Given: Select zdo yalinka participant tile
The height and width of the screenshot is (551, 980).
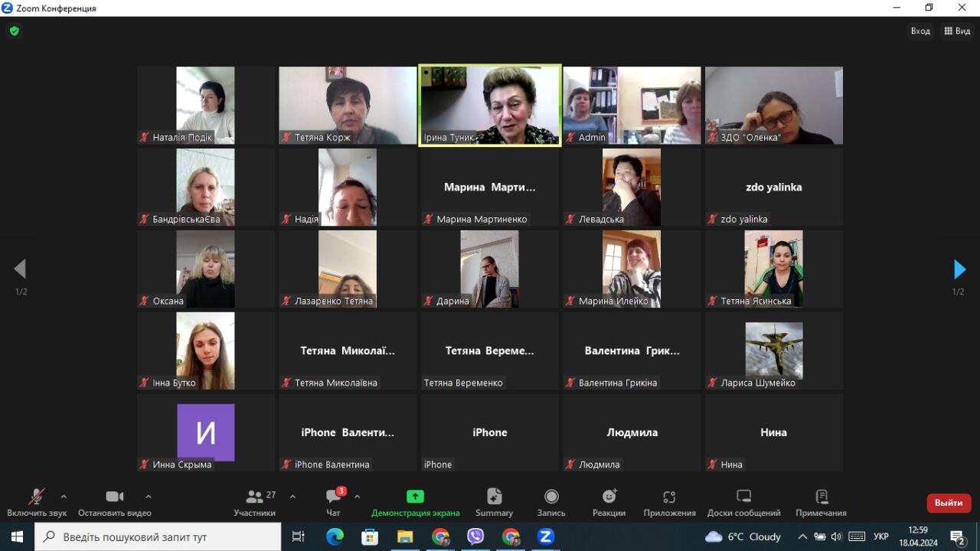Looking at the screenshot, I should point(774,187).
